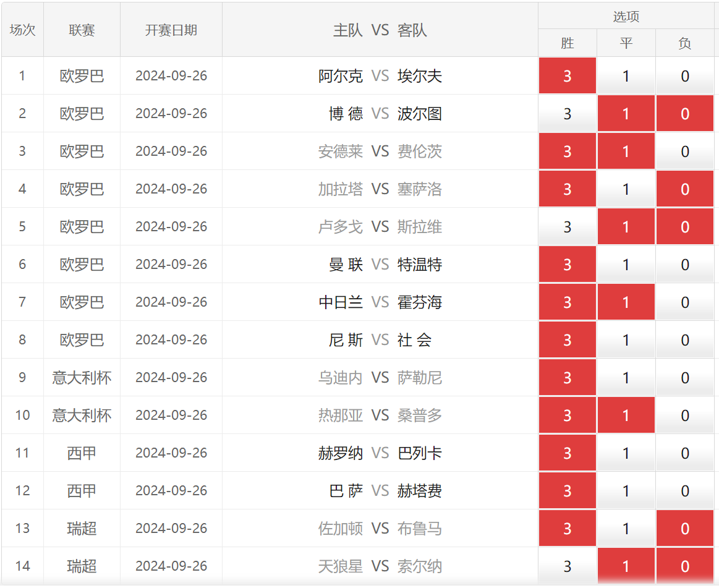The height and width of the screenshot is (588, 719).
Task: Toggle win option 3 for 加拉塔 VS 塞萨洛
Action: click(567, 189)
